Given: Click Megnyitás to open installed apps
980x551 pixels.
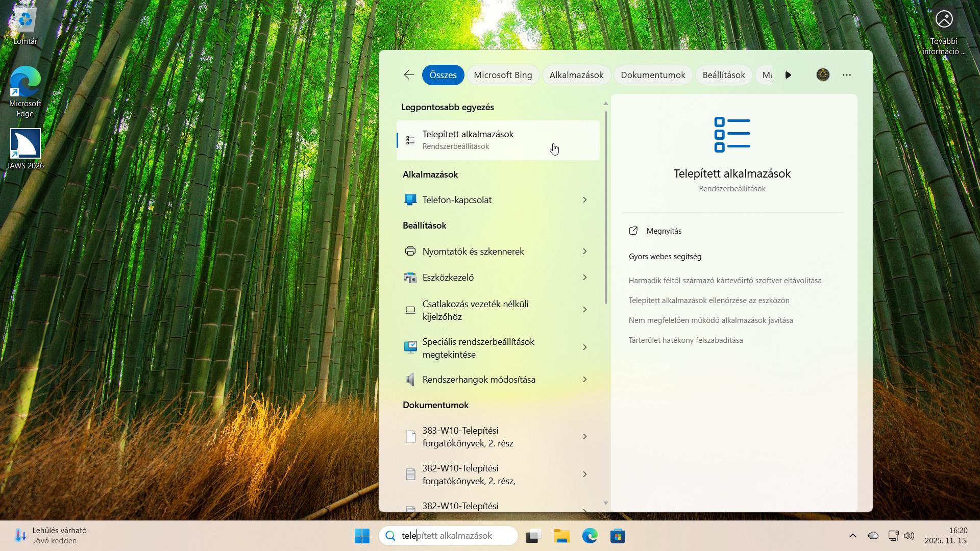Looking at the screenshot, I should (x=664, y=231).
